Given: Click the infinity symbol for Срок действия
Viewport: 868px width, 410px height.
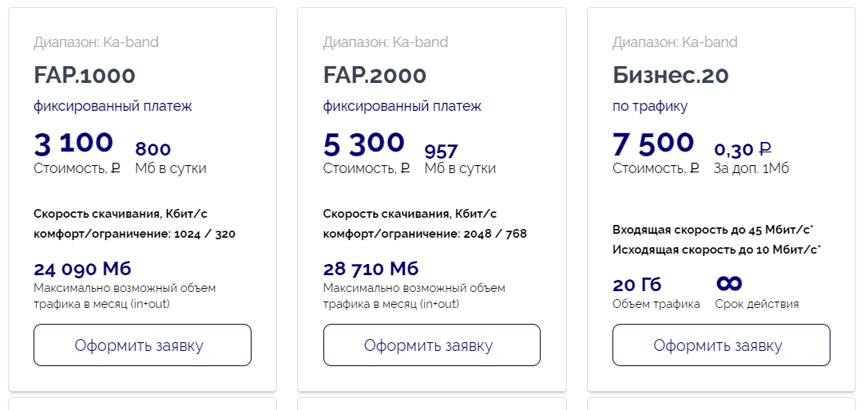Looking at the screenshot, I should [729, 284].
